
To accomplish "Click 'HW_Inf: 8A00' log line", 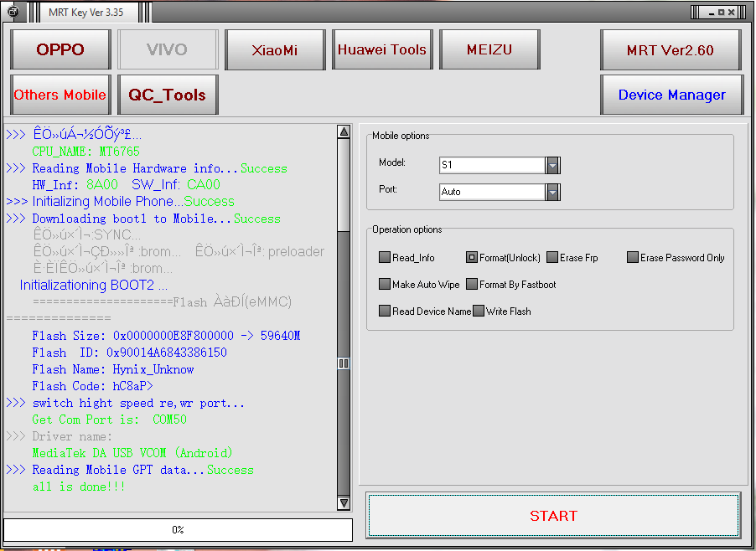I will tap(126, 184).
